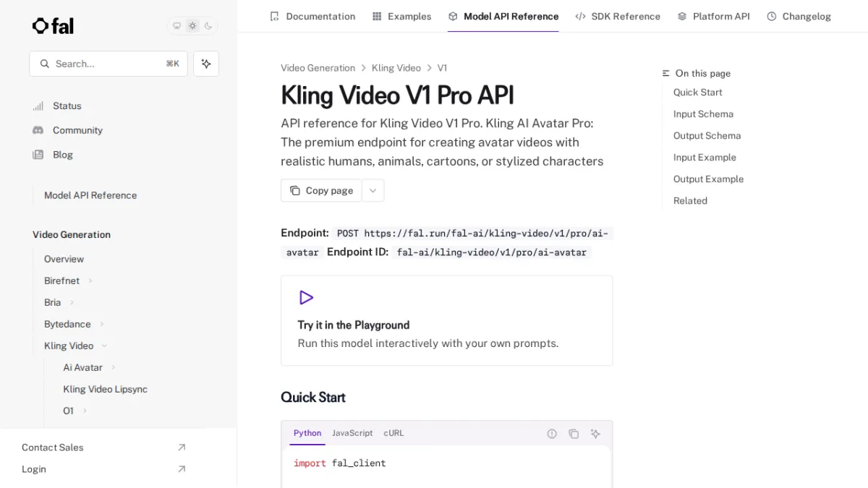The height and width of the screenshot is (488, 868).
Task: Click the Copy page button
Action: [x=321, y=191]
